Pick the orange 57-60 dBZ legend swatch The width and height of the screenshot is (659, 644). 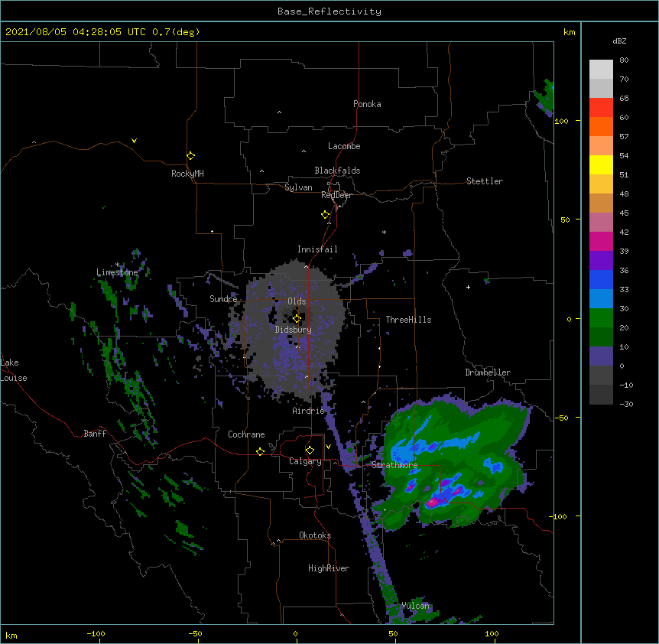(601, 126)
